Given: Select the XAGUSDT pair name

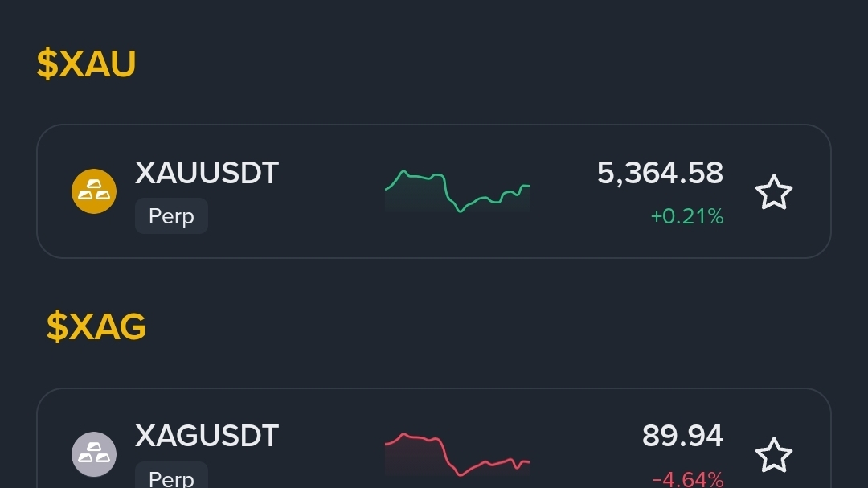Looking at the screenshot, I should 207,436.
